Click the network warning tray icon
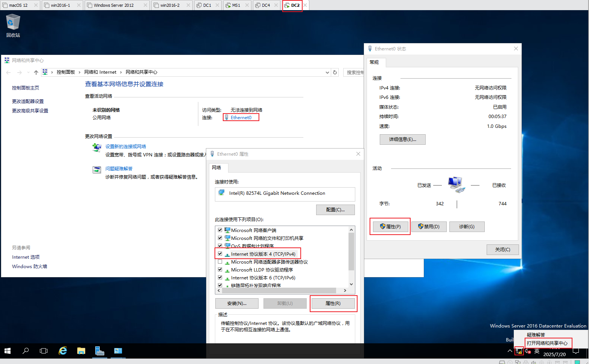This screenshot has height=364, width=589. [x=519, y=351]
